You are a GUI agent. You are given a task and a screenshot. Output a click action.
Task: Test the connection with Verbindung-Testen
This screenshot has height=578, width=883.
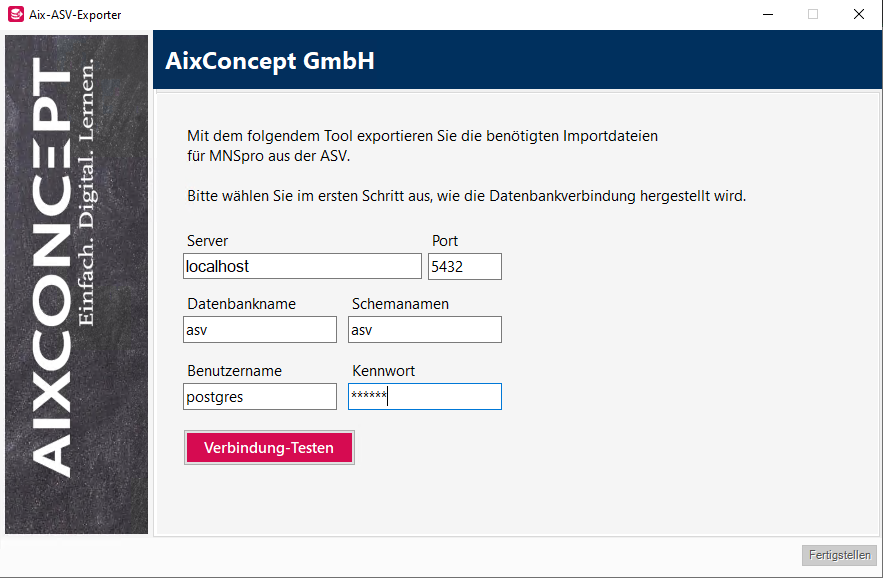click(269, 448)
